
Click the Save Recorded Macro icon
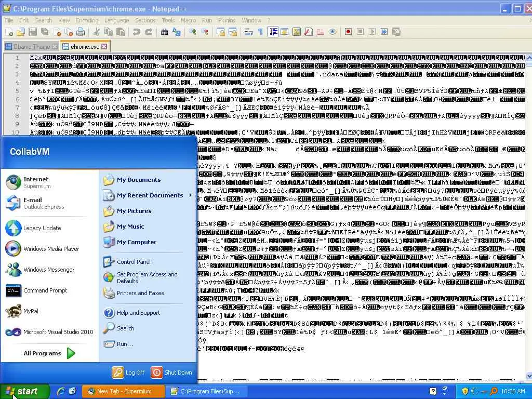pos(396,32)
